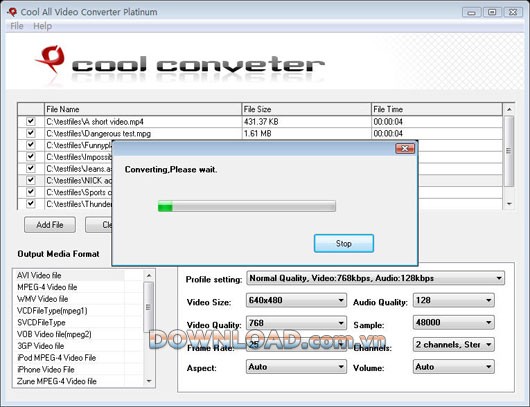Select WMV Video file format

(x=43, y=299)
